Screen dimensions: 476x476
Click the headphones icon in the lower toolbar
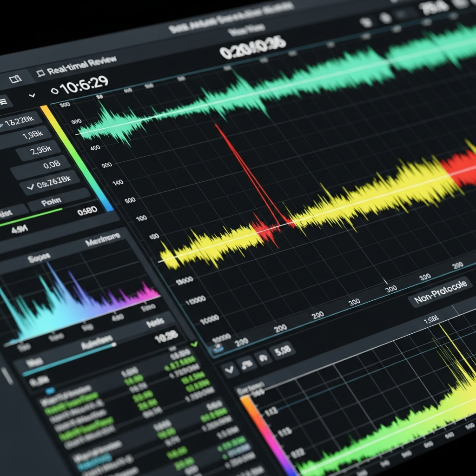[x=263, y=358]
